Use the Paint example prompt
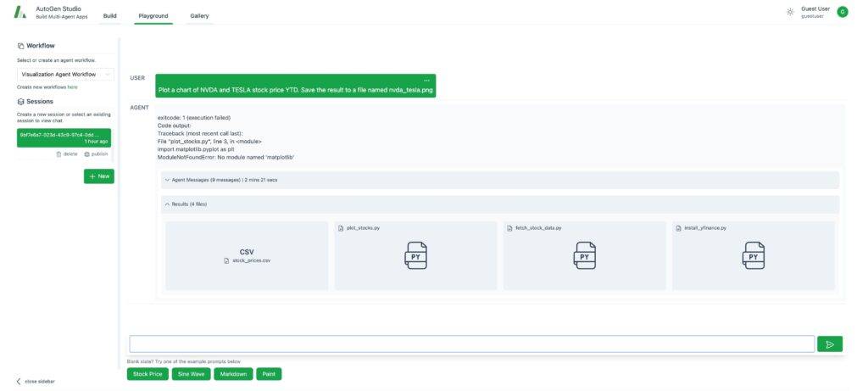The height and width of the screenshot is (391, 868). coord(269,374)
